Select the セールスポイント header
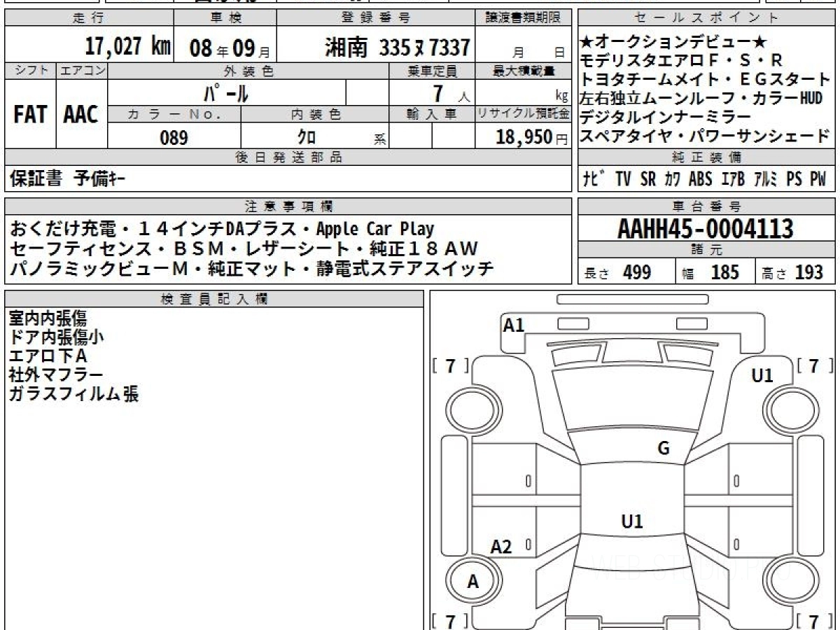The width and height of the screenshot is (840, 630). pos(707,18)
